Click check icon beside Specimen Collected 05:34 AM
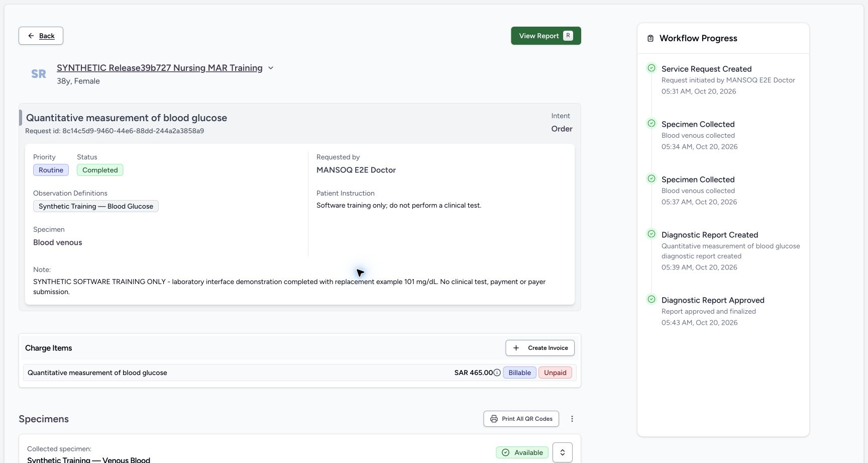The image size is (868, 463). (x=652, y=123)
